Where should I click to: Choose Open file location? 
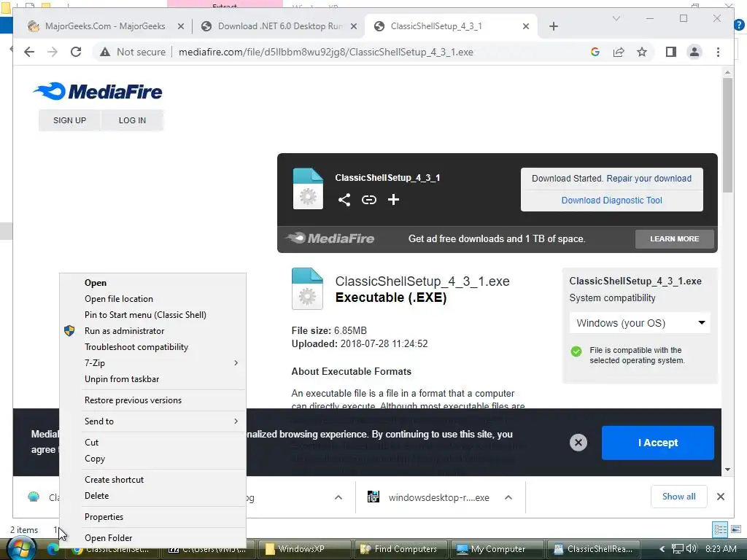[152, 299]
